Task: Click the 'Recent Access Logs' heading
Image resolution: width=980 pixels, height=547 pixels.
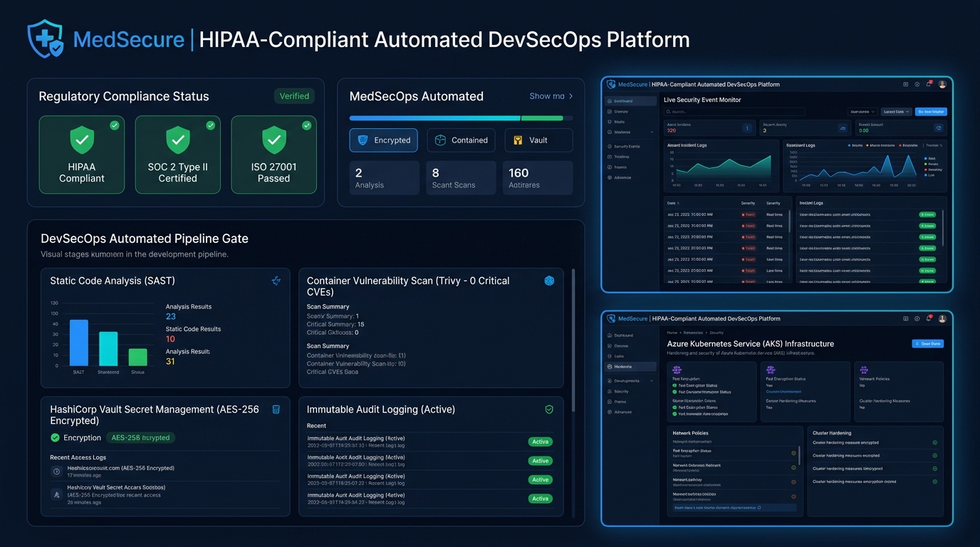Action: [78, 457]
